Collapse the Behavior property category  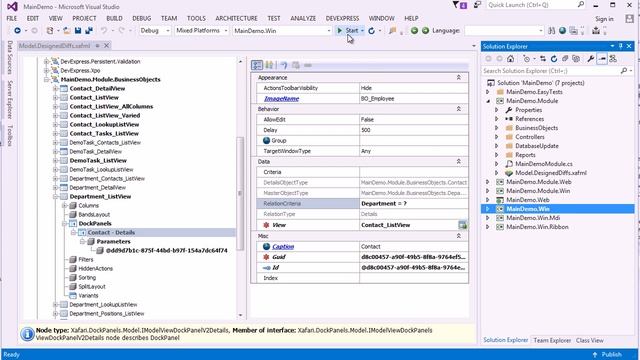458,109
